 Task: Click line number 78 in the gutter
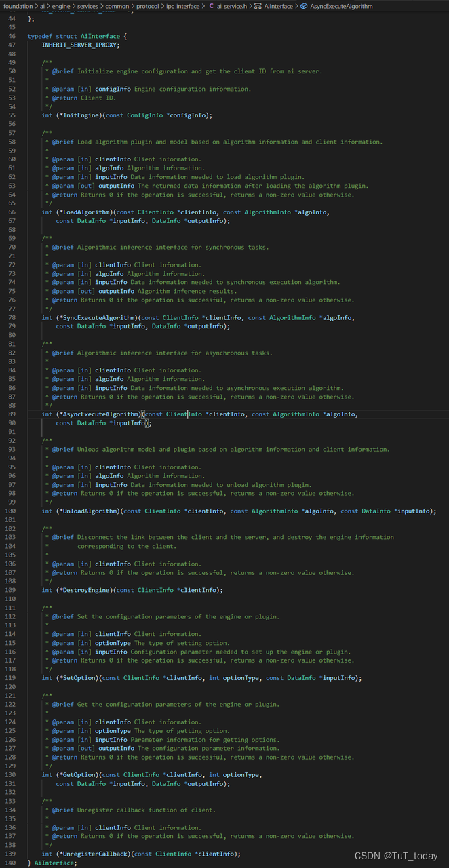point(12,317)
